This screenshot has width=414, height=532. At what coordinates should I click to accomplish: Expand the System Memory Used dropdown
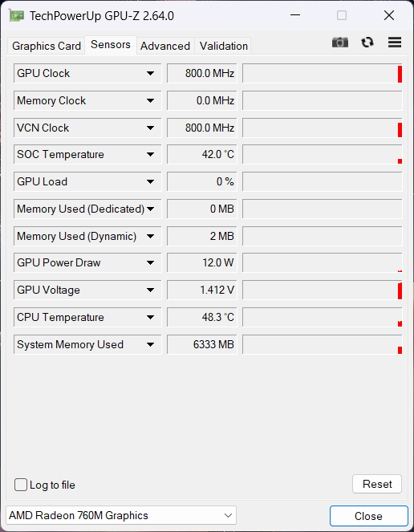tap(150, 344)
